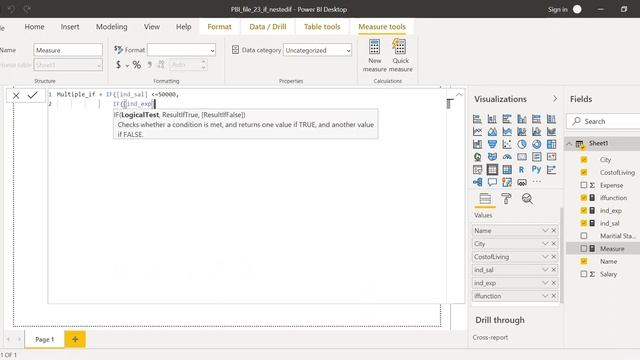The width and height of the screenshot is (640, 360).
Task: Cancel the formula with X button
Action: pyautogui.click(x=16, y=96)
